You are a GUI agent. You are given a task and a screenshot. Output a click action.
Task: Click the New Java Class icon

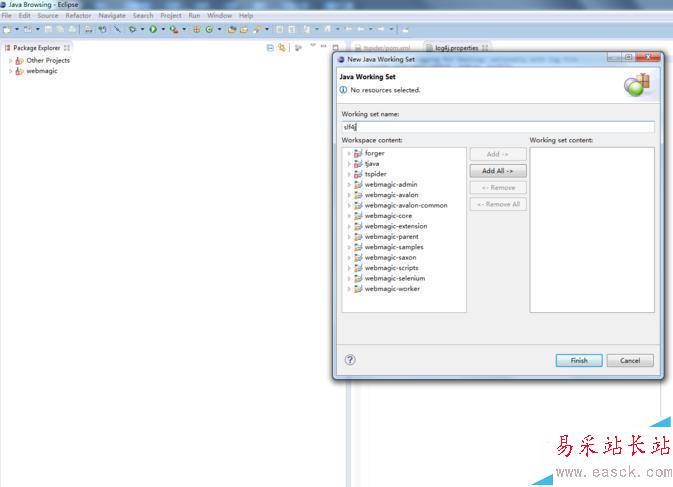point(209,29)
